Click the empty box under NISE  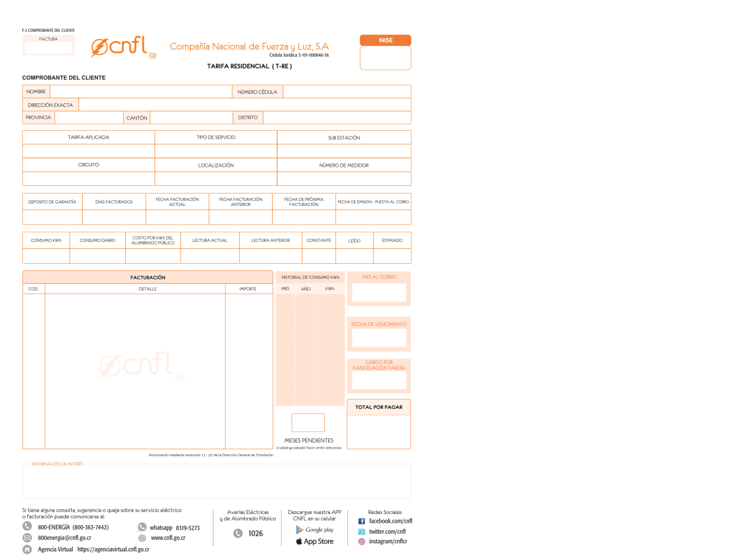point(385,58)
